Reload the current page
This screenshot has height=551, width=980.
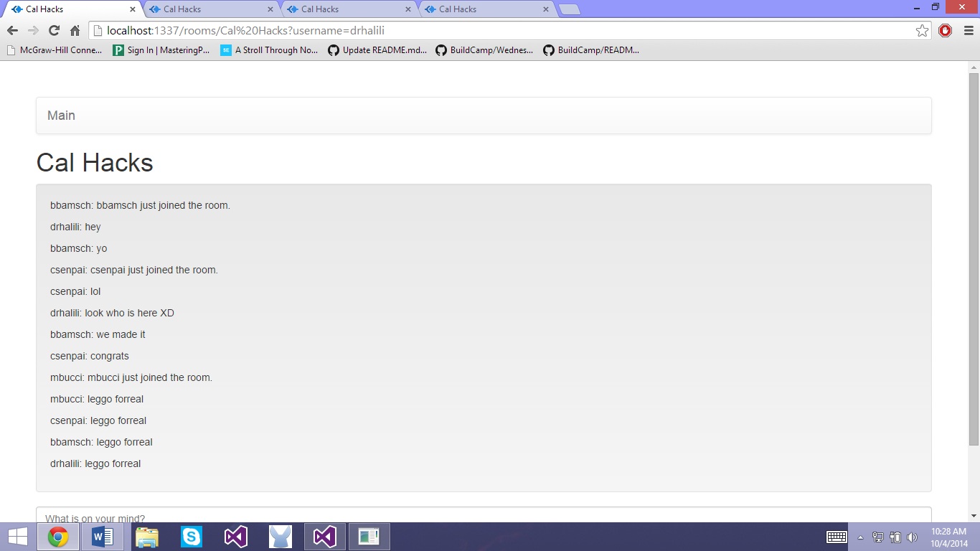(x=54, y=30)
